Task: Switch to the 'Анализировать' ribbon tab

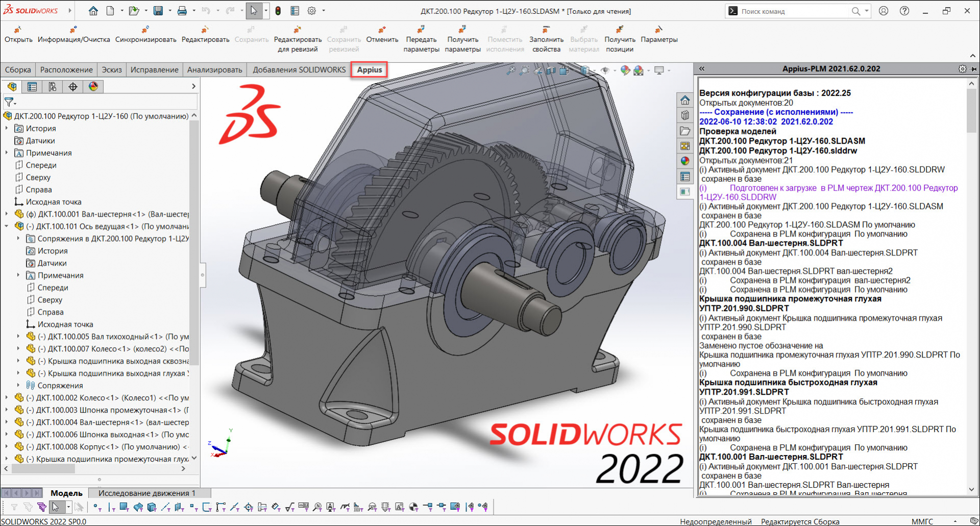Action: pos(214,69)
